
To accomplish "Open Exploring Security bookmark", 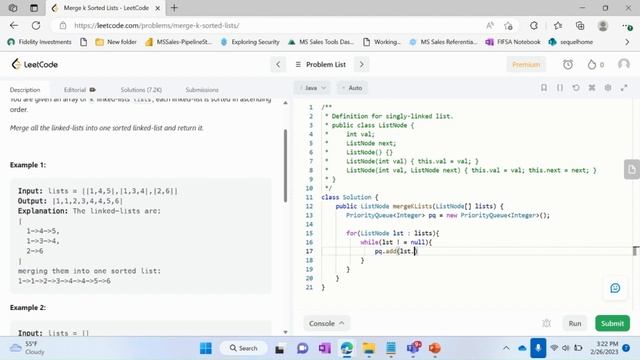I will click(x=250, y=42).
